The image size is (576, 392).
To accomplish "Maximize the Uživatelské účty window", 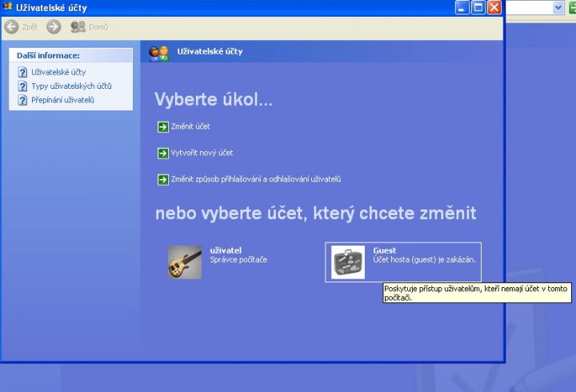I will coord(478,7).
